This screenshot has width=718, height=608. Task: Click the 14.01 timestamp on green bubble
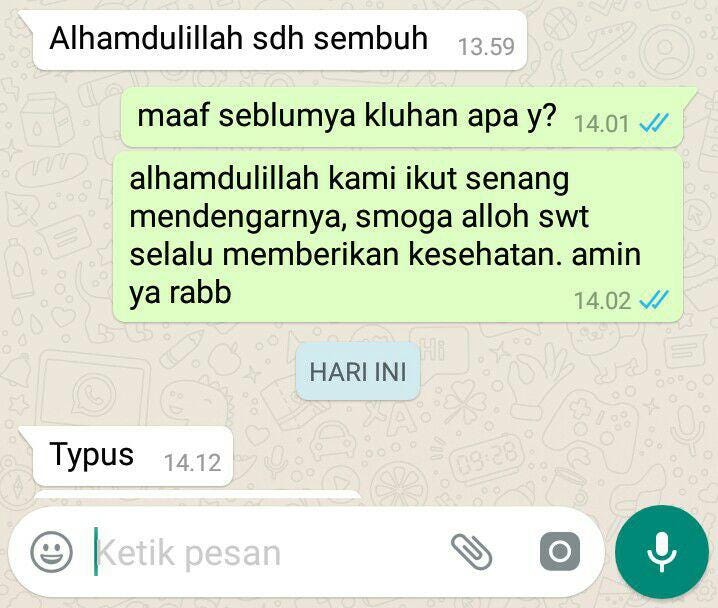click(602, 124)
